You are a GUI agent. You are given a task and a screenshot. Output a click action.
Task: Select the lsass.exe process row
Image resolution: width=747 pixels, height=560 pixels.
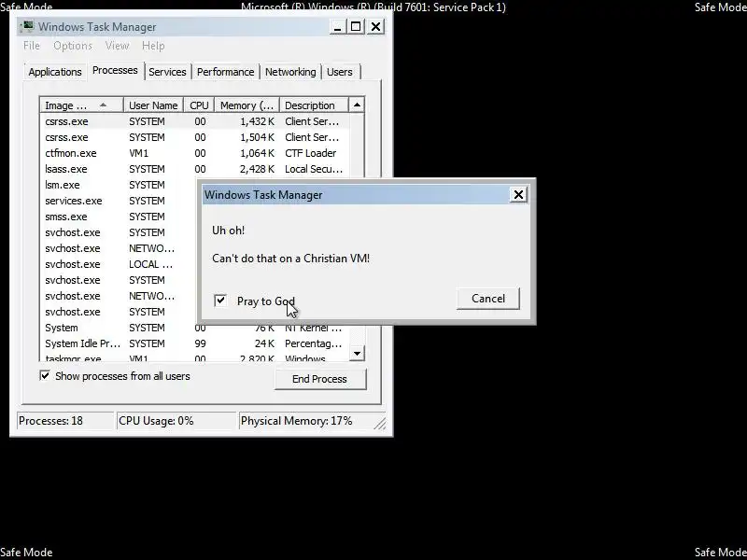[x=194, y=169]
